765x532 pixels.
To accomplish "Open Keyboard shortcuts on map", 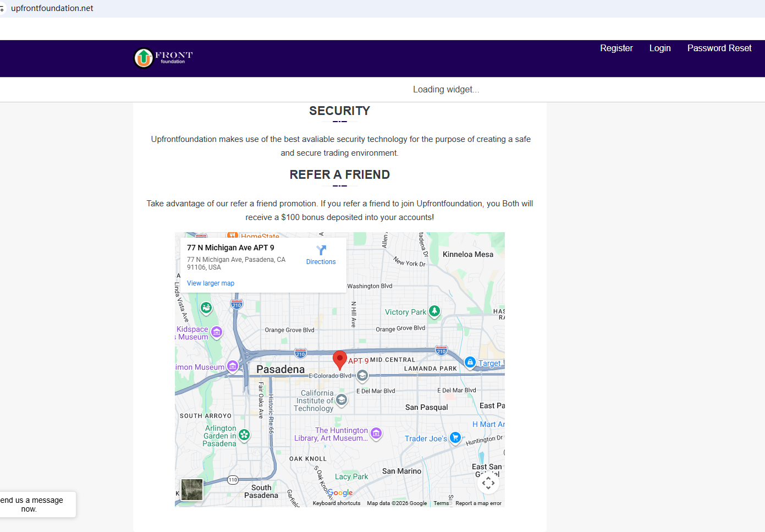I will click(x=336, y=503).
